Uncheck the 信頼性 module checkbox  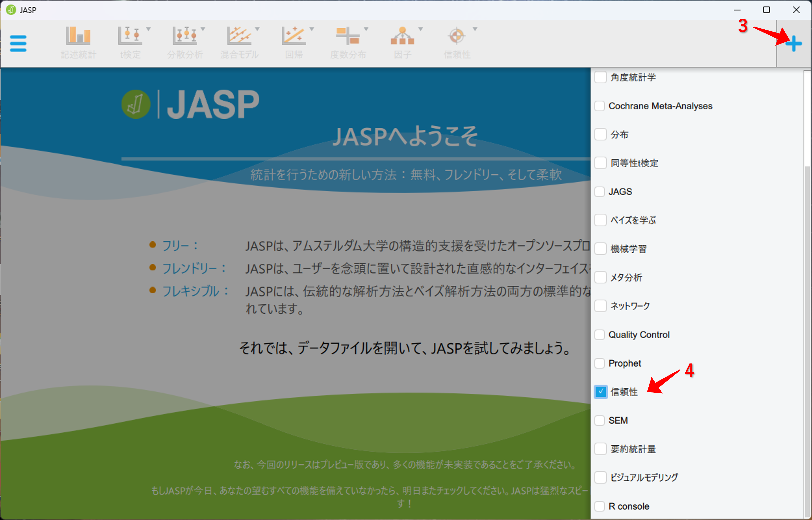[600, 392]
